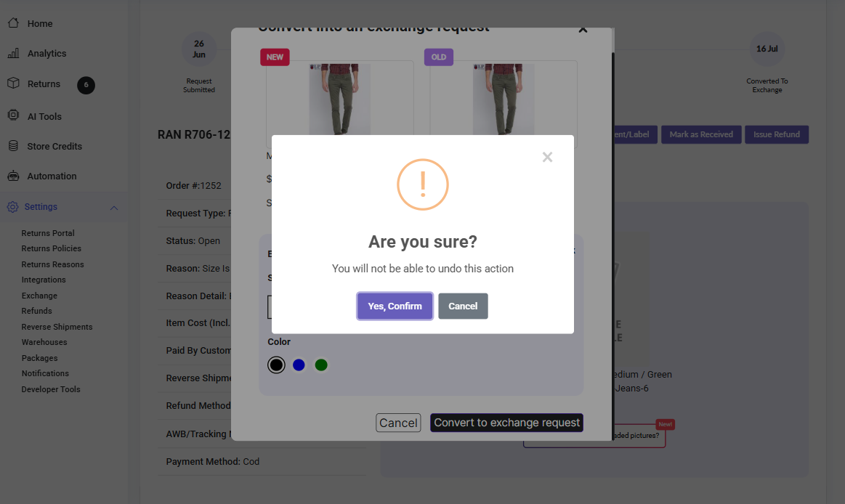Collapse the Settings menu chevron
Viewport: 845px width, 504px height.
coord(114,208)
